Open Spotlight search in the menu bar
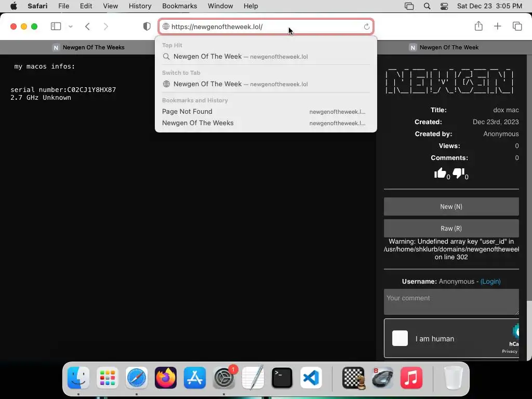Screen dimensions: 532x399 427,6
